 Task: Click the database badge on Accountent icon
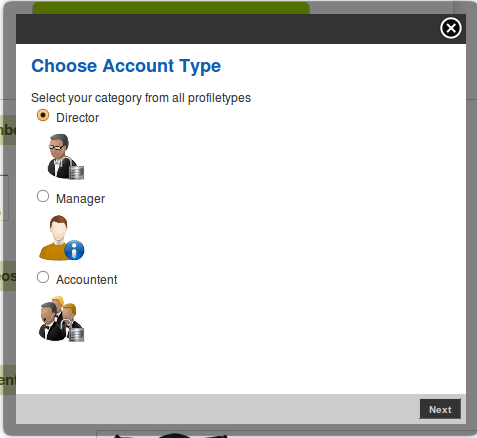coord(77,335)
